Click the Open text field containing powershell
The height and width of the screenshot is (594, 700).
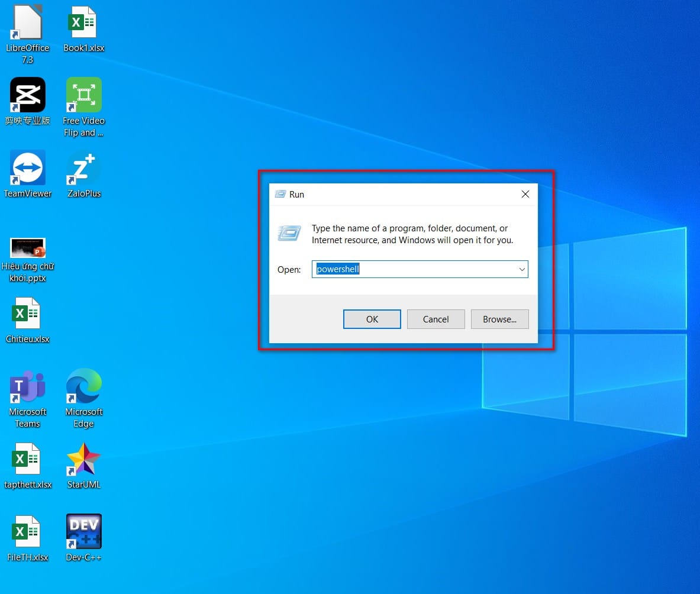pos(420,269)
